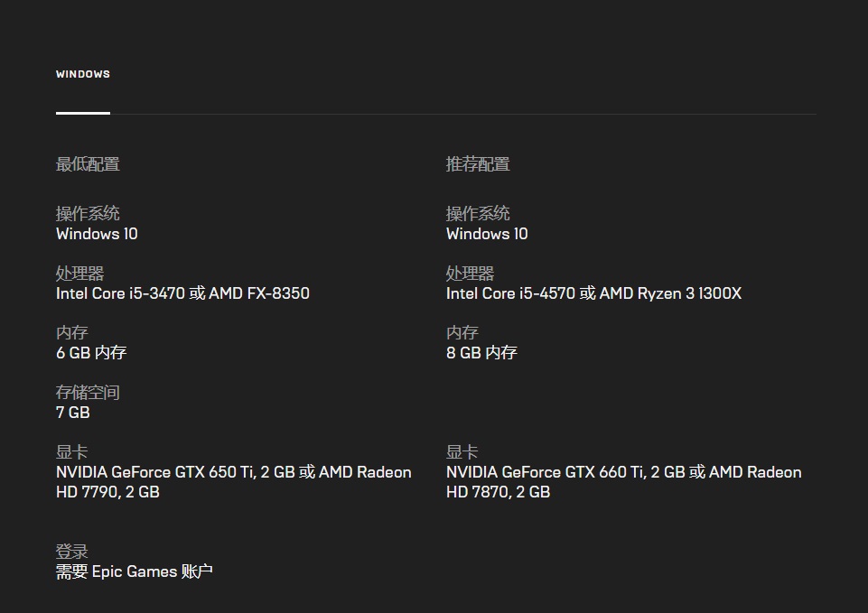This screenshot has height=613, width=868.
Task: Click the 需要 Epic Games 账户 text
Action: click(135, 571)
